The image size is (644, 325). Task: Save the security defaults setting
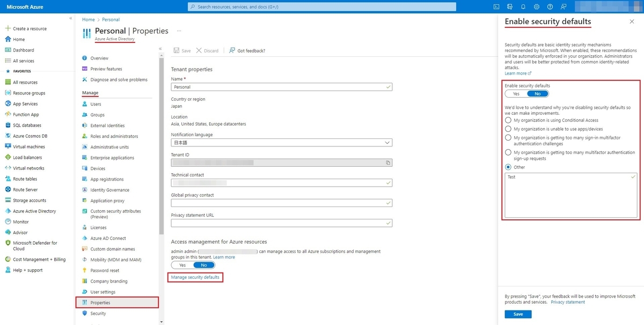tap(518, 314)
